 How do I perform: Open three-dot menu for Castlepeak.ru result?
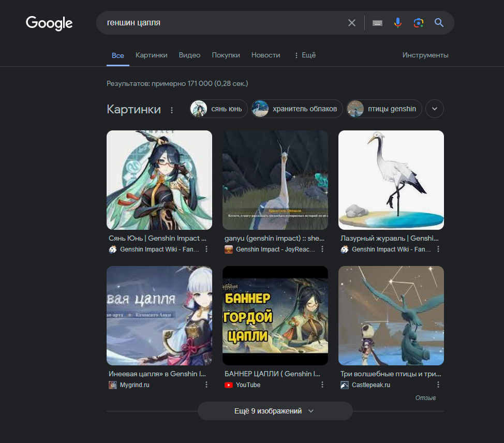(438, 385)
